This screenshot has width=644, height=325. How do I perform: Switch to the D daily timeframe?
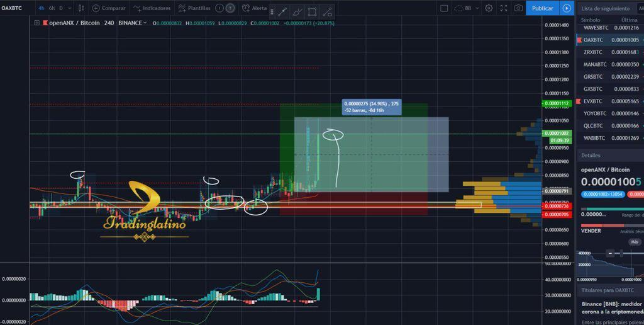(x=61, y=8)
